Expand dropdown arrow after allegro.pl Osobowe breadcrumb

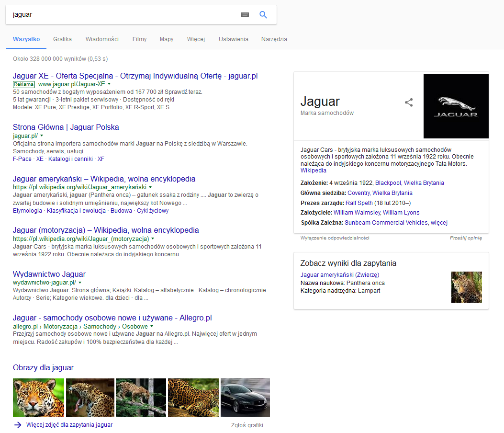point(152,326)
